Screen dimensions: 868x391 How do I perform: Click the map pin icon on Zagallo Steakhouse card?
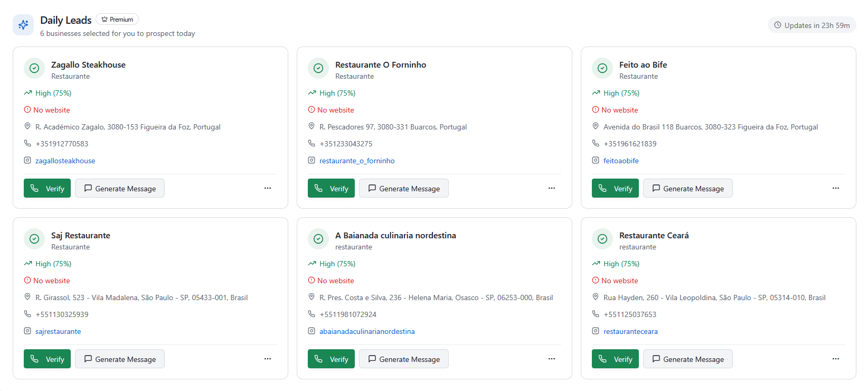27,126
